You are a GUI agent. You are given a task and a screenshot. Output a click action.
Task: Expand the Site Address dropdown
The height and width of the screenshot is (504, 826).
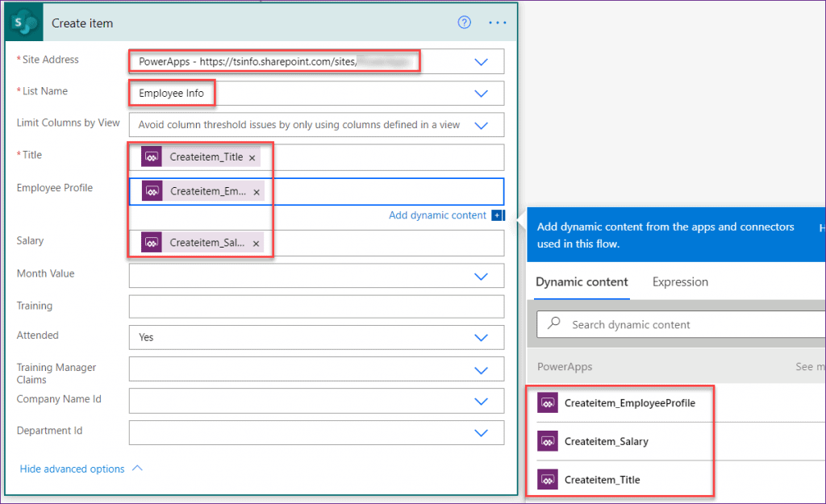click(x=481, y=62)
